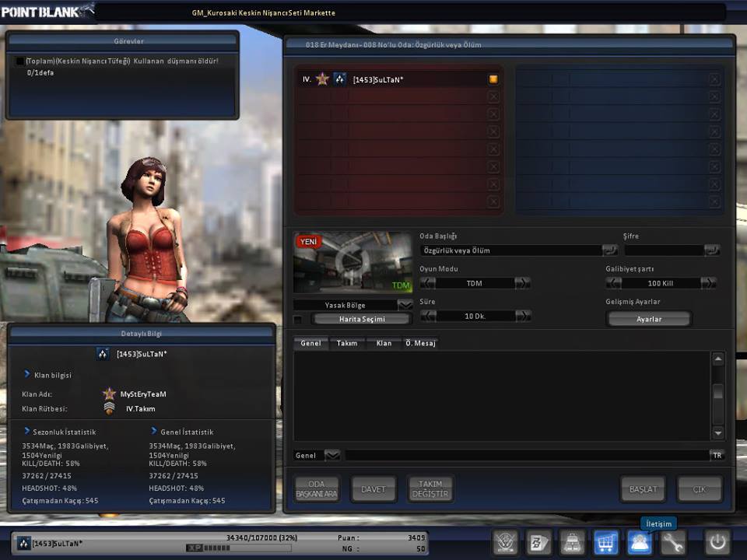Screen dimensions: 747x560
Task: Toggle the sniper rifle mission checkbox in Görevler
Action: (19, 61)
